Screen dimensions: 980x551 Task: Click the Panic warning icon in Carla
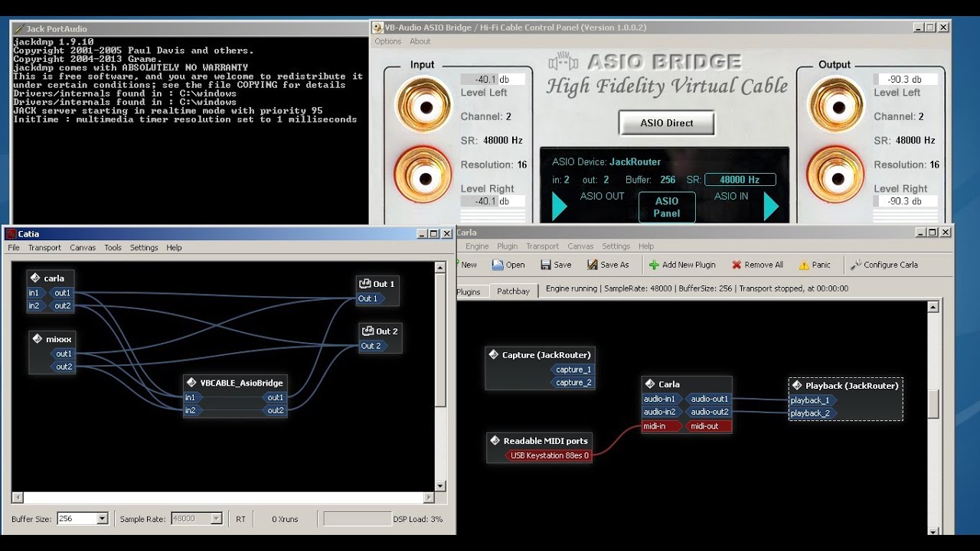pos(804,266)
